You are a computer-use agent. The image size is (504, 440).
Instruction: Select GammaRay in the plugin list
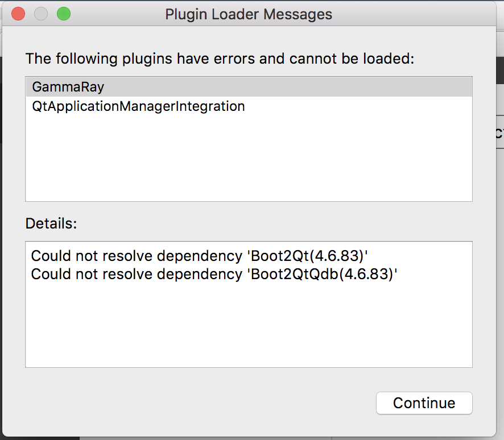(x=68, y=87)
